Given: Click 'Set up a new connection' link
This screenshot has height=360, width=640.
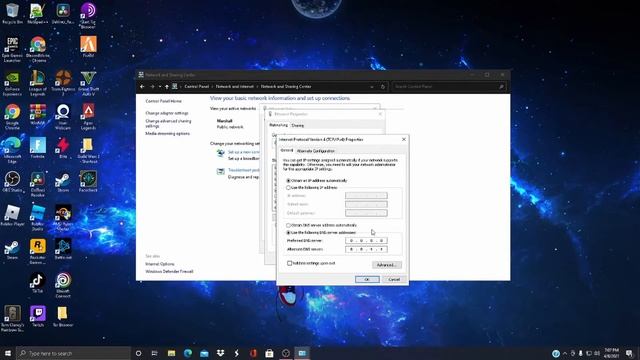Looking at the screenshot, I should 243,152.
